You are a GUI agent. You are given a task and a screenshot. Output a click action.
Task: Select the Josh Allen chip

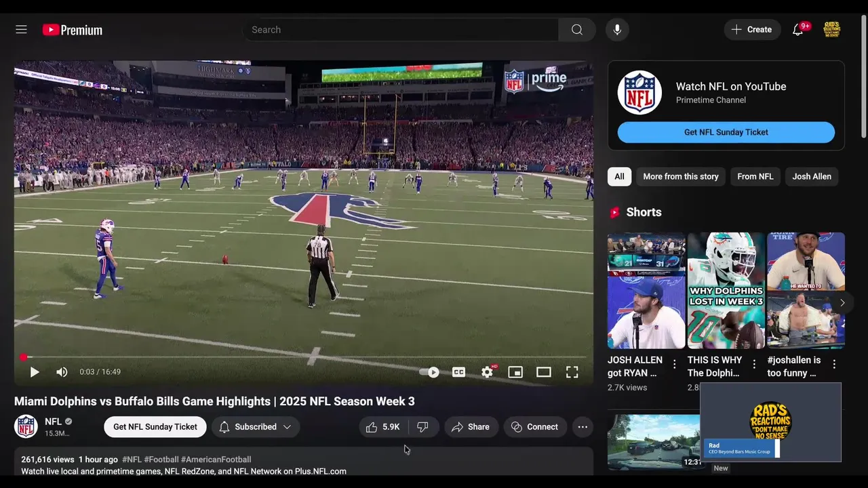coord(812,176)
